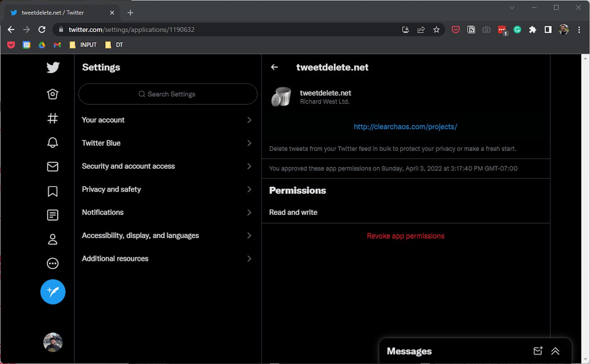Bookmark this page with star icon
Viewport: 590px width, 364px height.
click(x=436, y=30)
